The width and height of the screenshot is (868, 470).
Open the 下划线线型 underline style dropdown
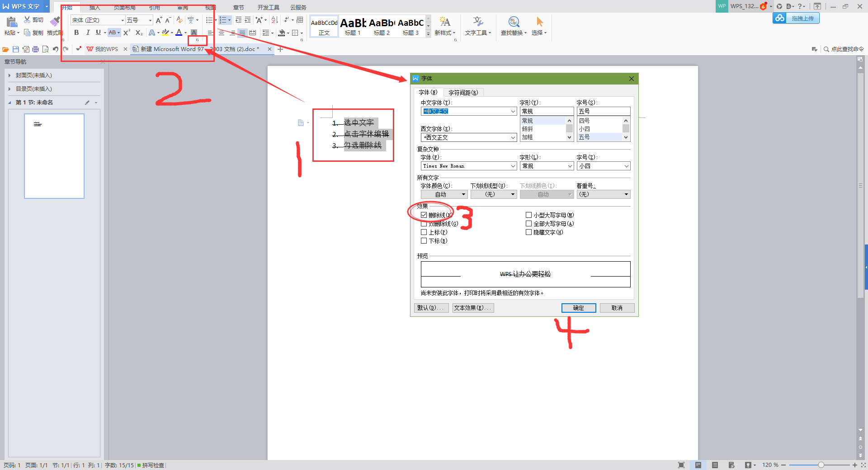point(494,194)
